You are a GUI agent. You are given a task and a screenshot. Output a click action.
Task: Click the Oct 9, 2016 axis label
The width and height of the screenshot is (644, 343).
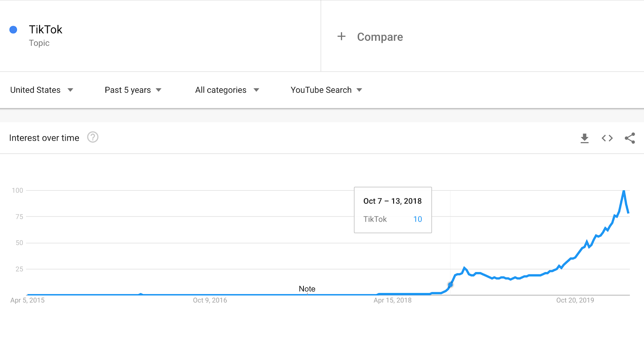click(x=210, y=300)
